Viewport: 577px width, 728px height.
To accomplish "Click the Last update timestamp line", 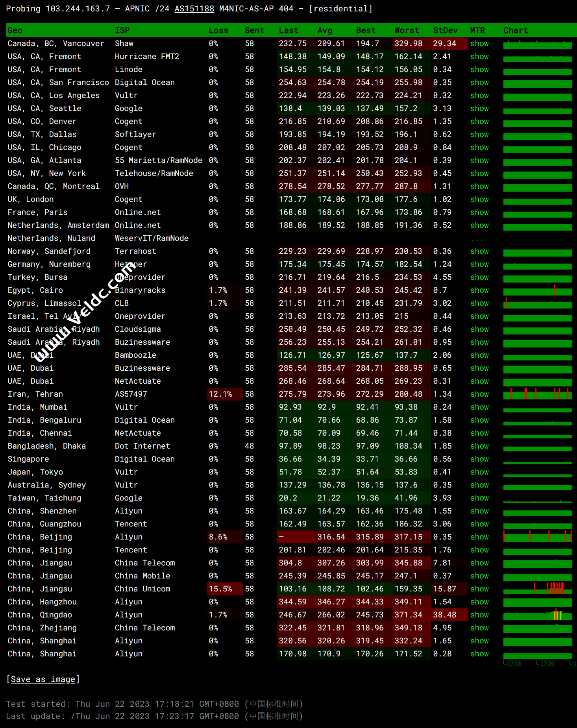I will point(154,716).
